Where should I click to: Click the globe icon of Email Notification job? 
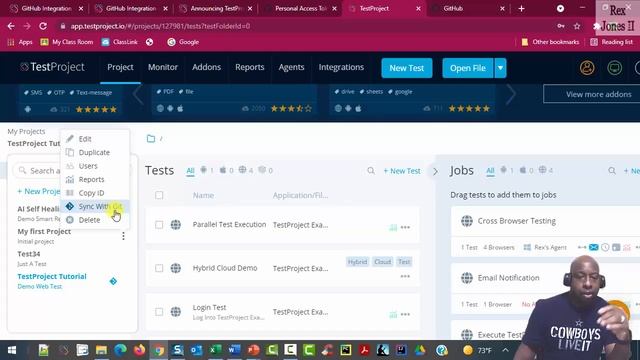point(467,278)
